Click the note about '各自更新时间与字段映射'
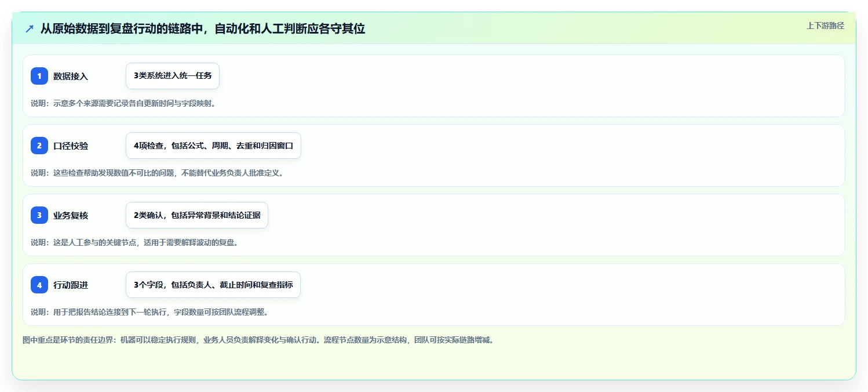 123,103
